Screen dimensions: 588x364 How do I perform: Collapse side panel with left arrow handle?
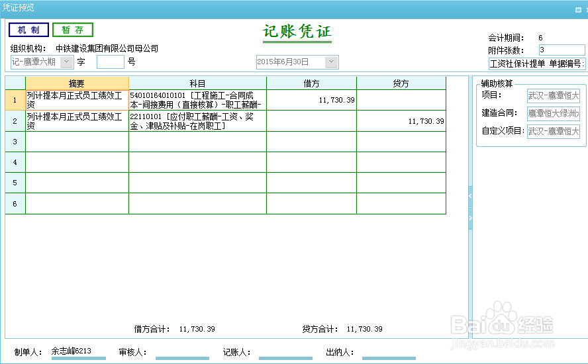(x=470, y=196)
